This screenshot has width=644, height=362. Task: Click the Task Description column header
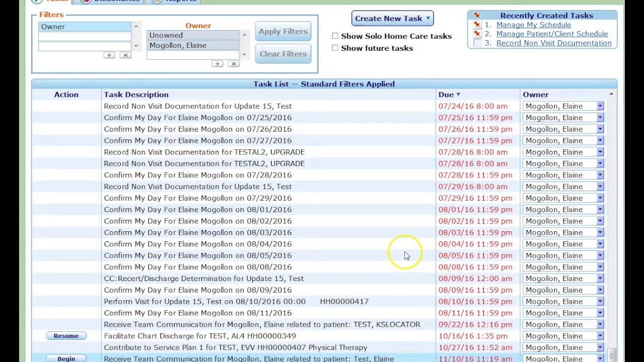136,95
